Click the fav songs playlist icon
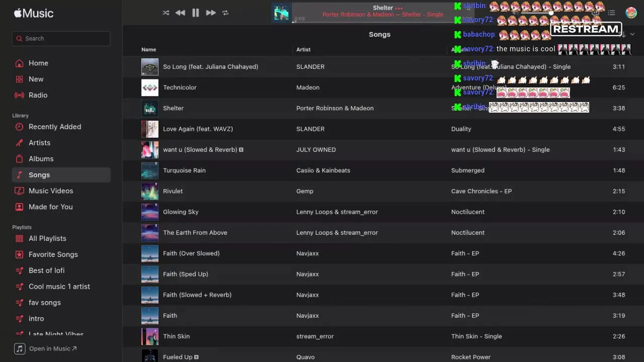Screen dimensions: 644x362 pos(19,303)
